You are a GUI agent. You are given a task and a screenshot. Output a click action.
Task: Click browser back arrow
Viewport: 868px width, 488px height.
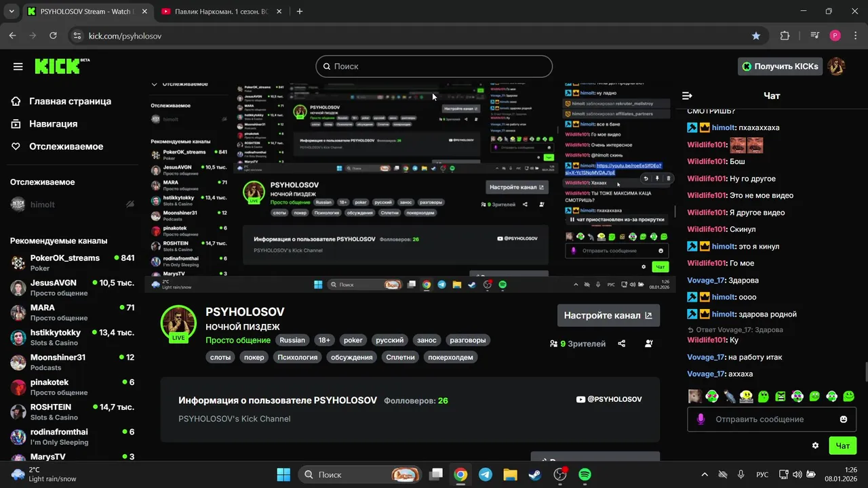coord(13,36)
